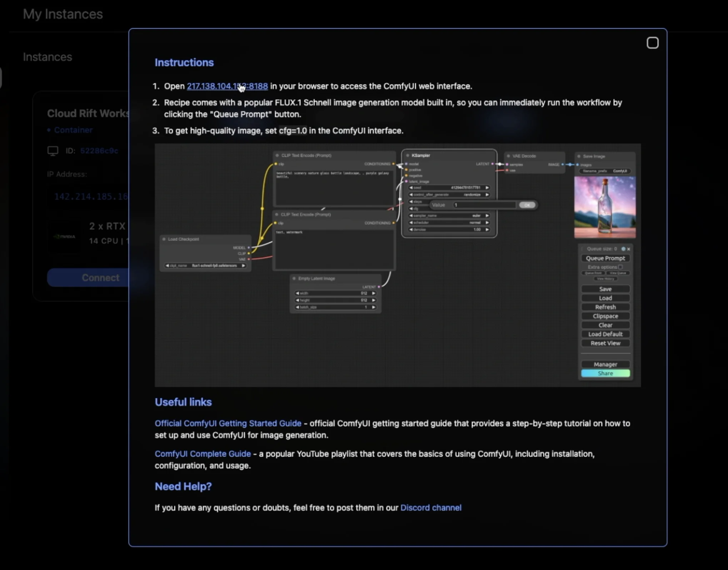This screenshot has height=570, width=728.
Task: Click the Empty Latent Image node dot
Action: 294,279
